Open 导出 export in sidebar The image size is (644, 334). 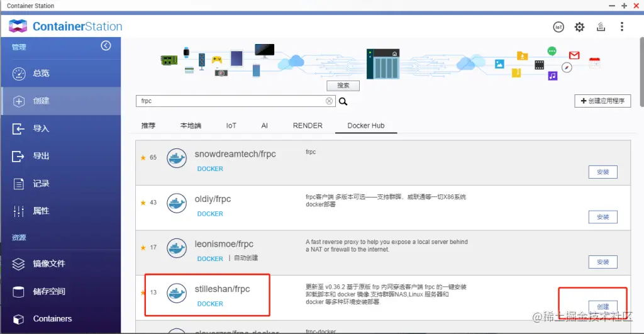point(61,156)
